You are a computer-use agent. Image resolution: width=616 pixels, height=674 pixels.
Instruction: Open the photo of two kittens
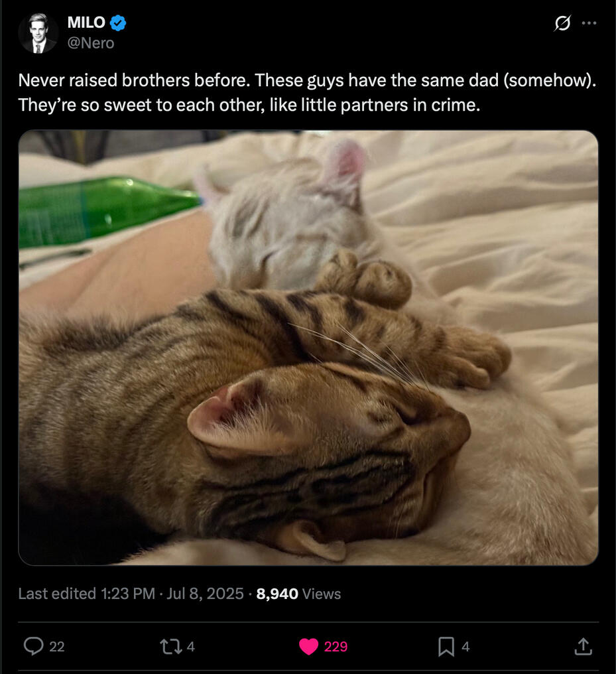pos(308,347)
